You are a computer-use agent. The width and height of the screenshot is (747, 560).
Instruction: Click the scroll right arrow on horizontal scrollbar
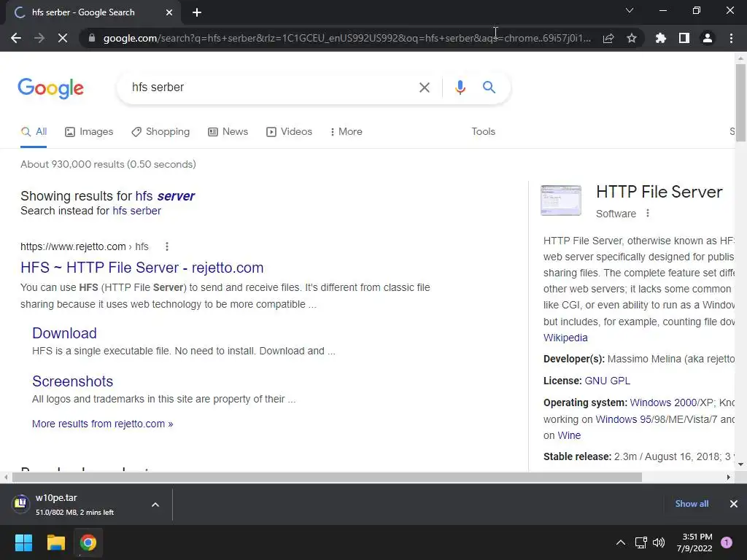[x=729, y=477]
